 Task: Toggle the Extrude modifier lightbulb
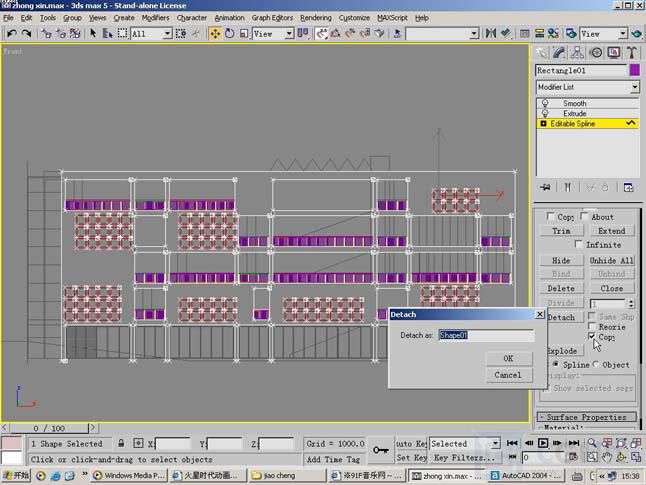545,113
